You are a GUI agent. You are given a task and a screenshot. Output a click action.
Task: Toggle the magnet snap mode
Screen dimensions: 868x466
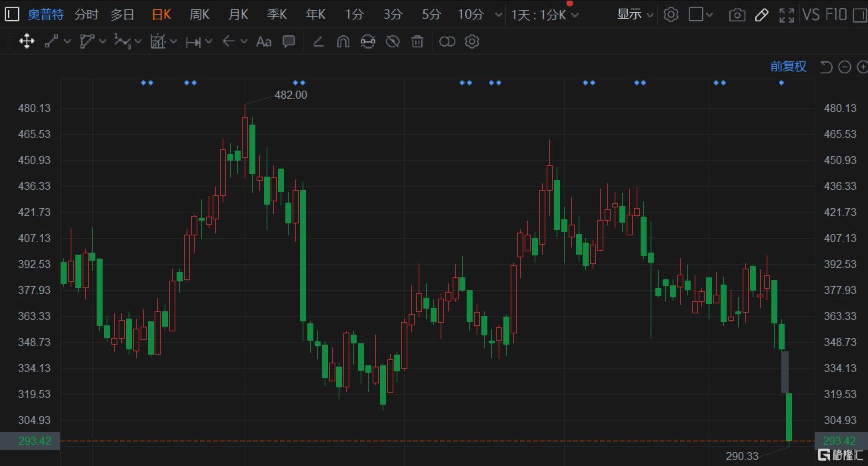click(x=343, y=42)
